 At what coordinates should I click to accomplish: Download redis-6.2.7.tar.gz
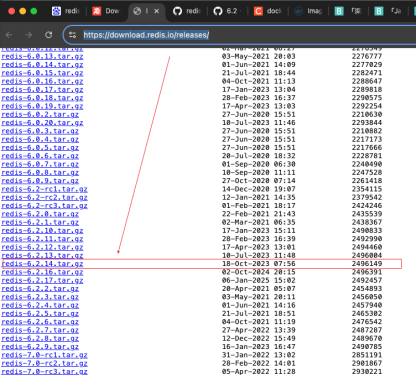pyautogui.click(x=40, y=330)
